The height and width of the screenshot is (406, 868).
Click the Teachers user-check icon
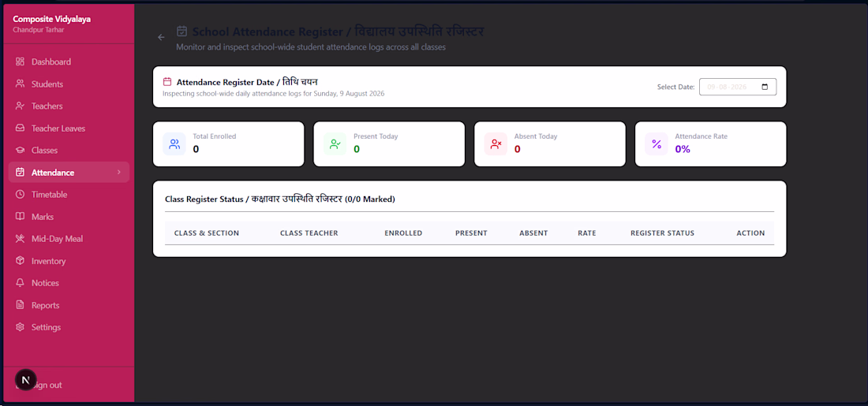(x=20, y=106)
